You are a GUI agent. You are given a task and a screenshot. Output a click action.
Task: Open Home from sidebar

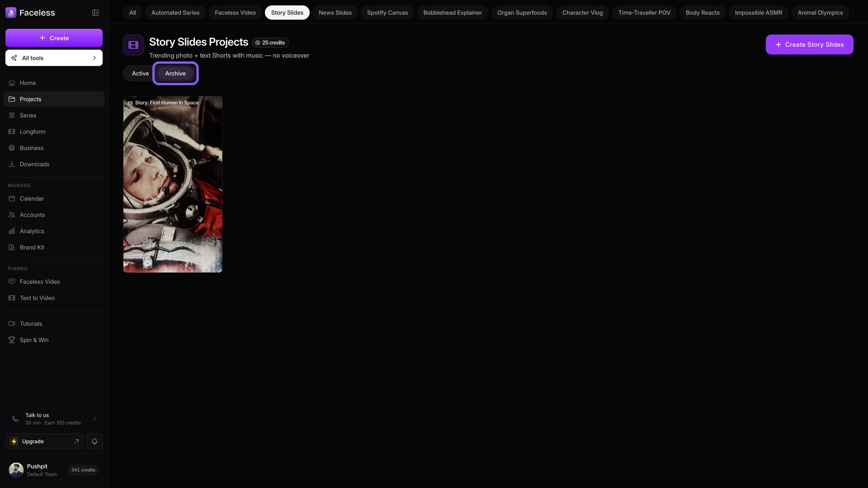(54, 83)
